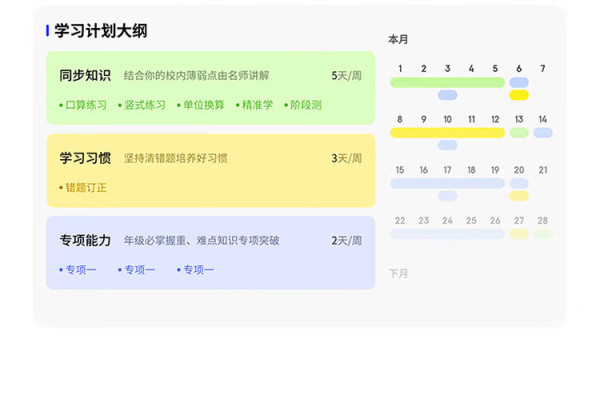Select day 14 blue marker
The image size is (600, 398).
(x=543, y=133)
